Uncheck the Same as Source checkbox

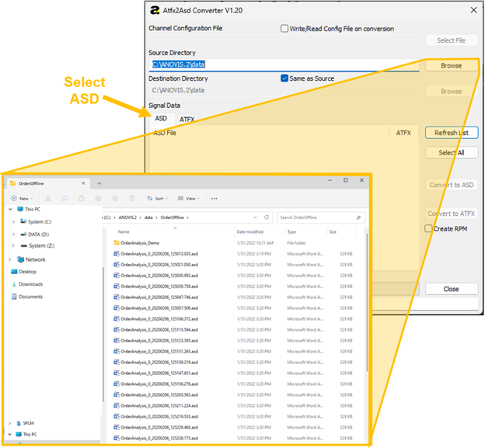point(284,78)
